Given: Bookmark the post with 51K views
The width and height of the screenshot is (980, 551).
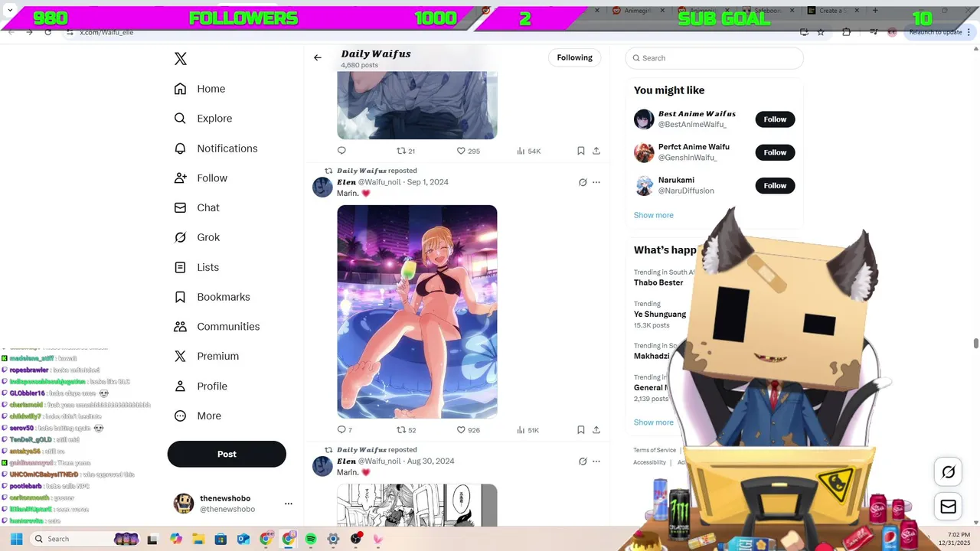Looking at the screenshot, I should (x=581, y=430).
